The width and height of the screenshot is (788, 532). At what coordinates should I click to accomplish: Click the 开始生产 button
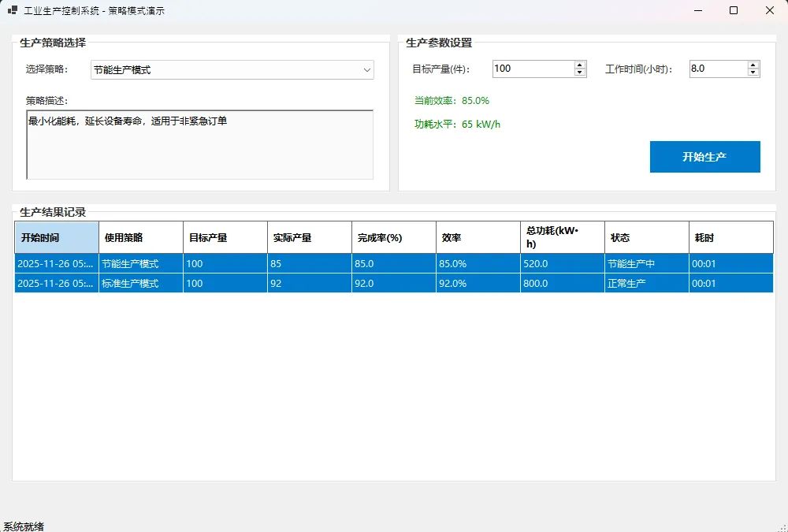pyautogui.click(x=704, y=157)
